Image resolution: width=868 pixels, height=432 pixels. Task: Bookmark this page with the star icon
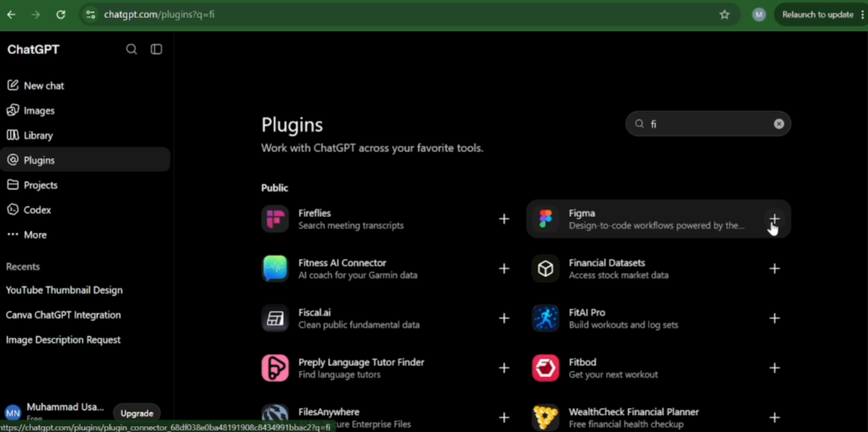coord(725,15)
